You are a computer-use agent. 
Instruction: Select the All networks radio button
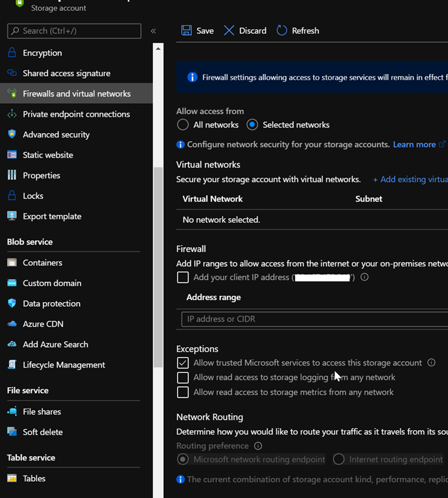(183, 124)
